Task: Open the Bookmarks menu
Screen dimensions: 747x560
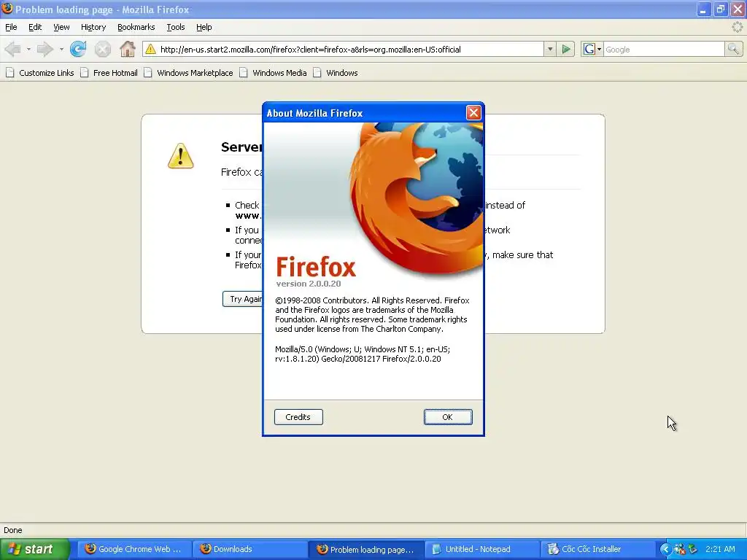Action: coord(136,27)
